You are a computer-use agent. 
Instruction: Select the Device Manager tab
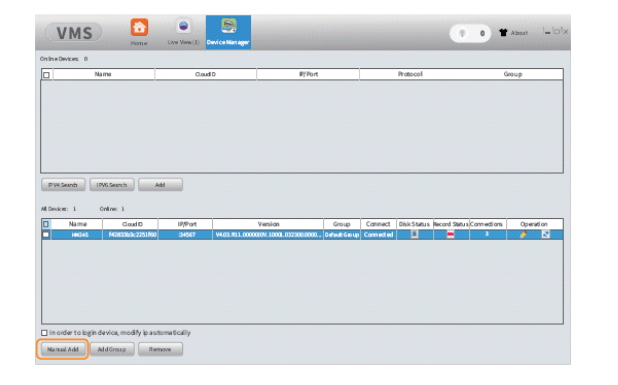pyautogui.click(x=228, y=32)
